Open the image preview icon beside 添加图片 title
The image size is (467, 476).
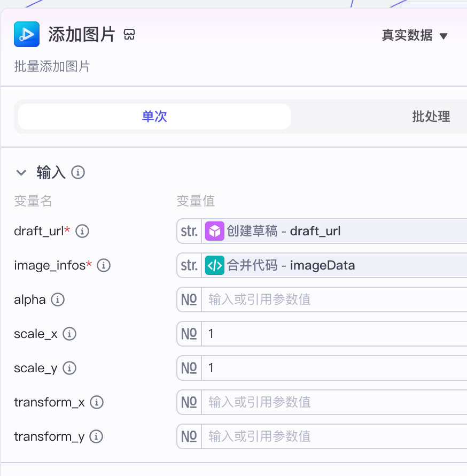tap(128, 33)
